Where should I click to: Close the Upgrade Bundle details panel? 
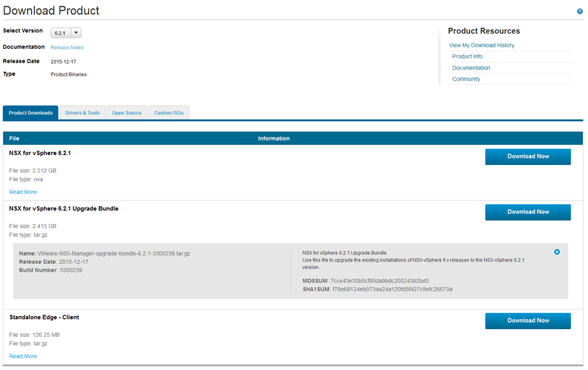click(557, 252)
